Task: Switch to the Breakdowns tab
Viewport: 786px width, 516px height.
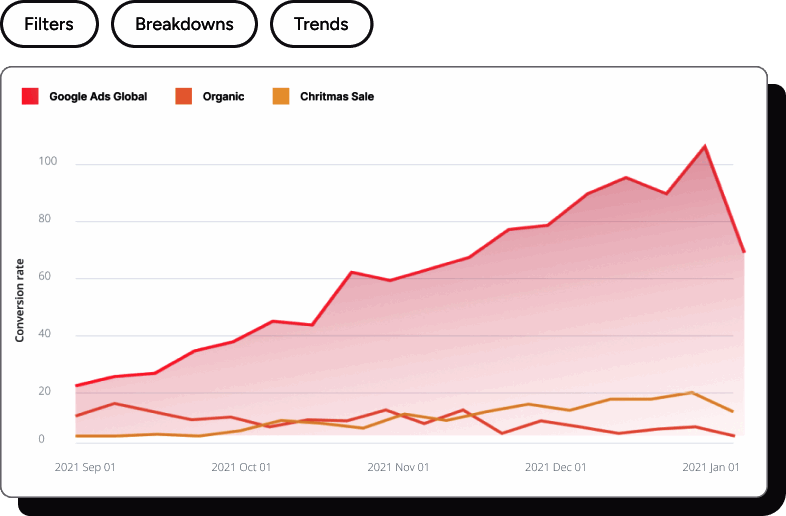Action: click(x=184, y=24)
